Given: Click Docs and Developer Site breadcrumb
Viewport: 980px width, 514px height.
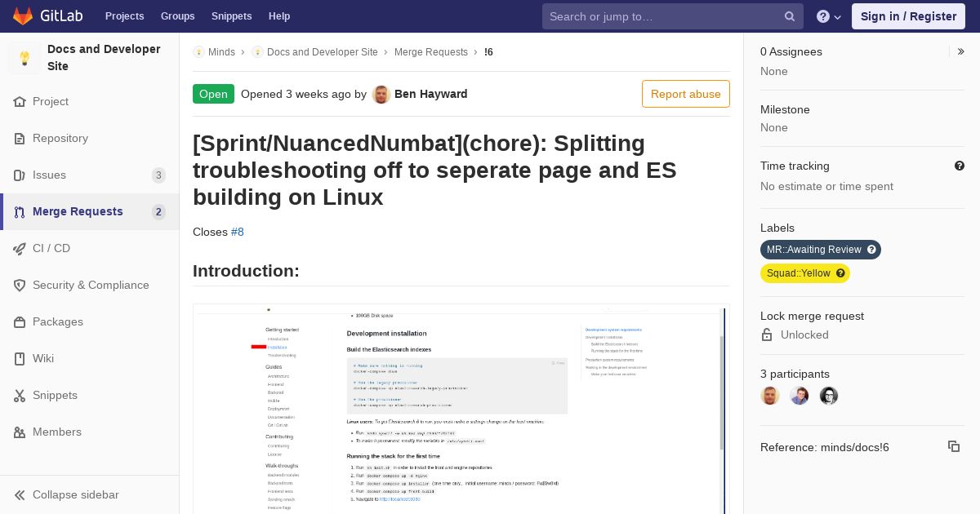Looking at the screenshot, I should (322, 52).
